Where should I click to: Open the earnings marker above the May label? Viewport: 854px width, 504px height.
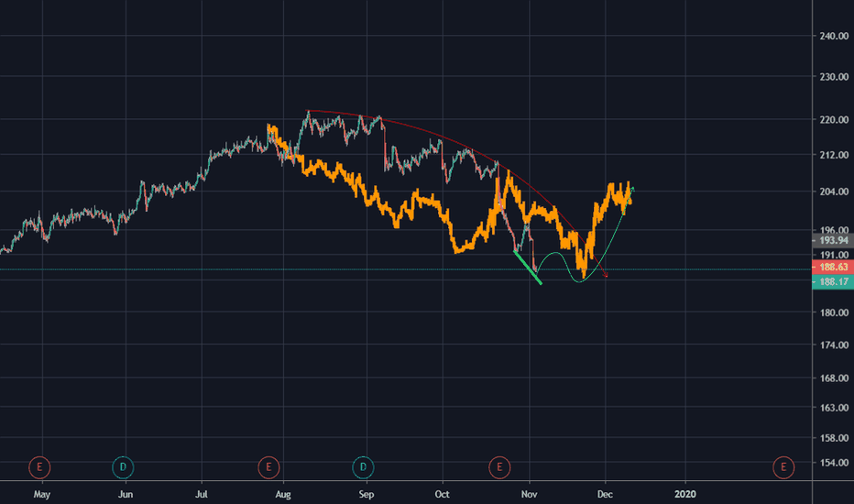pos(39,467)
